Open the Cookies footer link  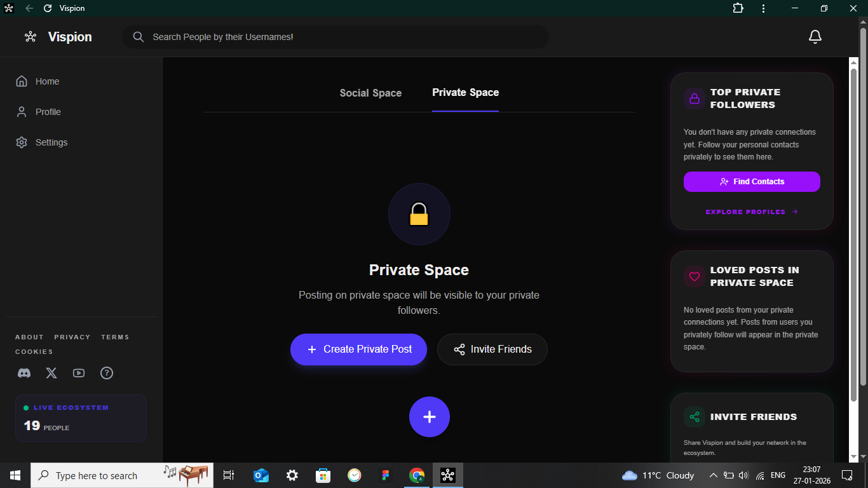click(x=34, y=352)
